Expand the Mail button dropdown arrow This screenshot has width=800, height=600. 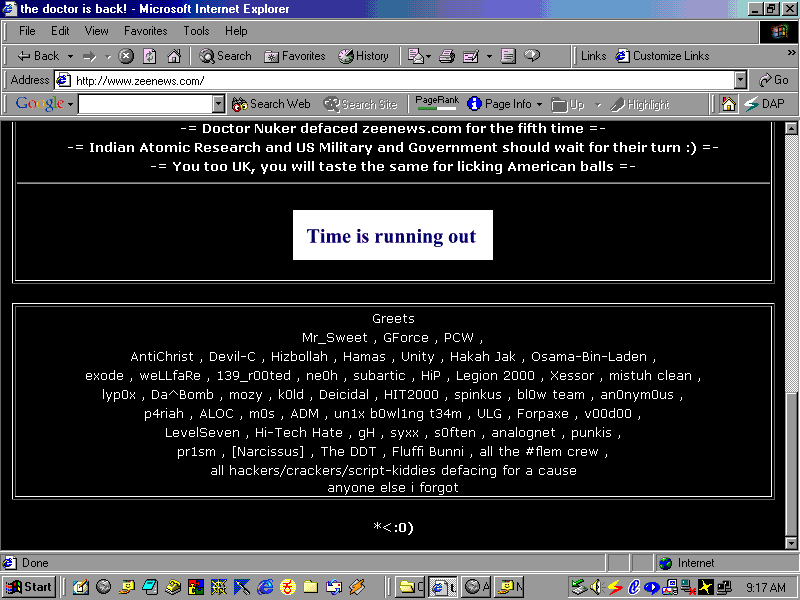coord(429,56)
